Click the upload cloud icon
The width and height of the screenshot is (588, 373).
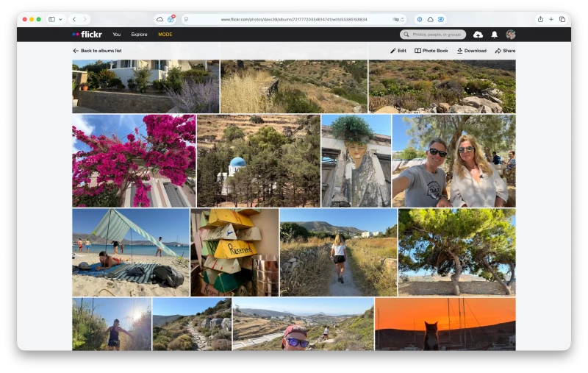478,35
